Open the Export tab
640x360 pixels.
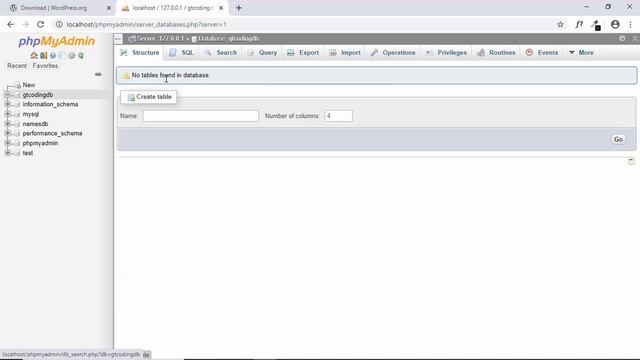pyautogui.click(x=303, y=53)
